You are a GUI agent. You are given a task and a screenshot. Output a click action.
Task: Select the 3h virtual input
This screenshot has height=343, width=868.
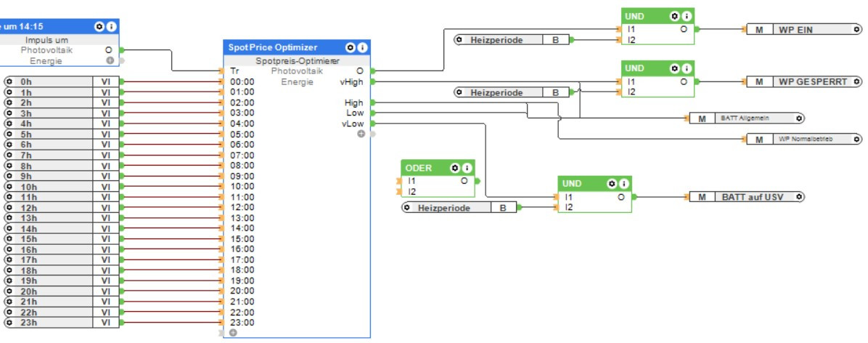coord(61,113)
